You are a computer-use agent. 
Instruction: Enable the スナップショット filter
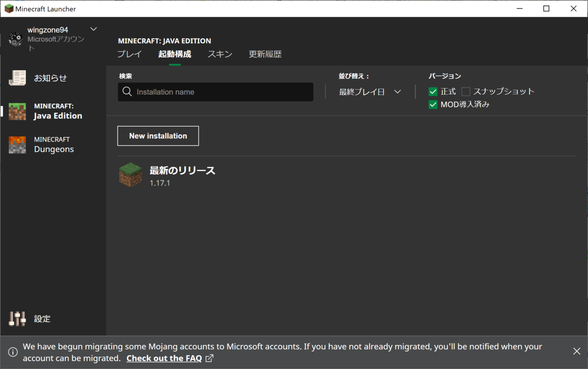(465, 91)
